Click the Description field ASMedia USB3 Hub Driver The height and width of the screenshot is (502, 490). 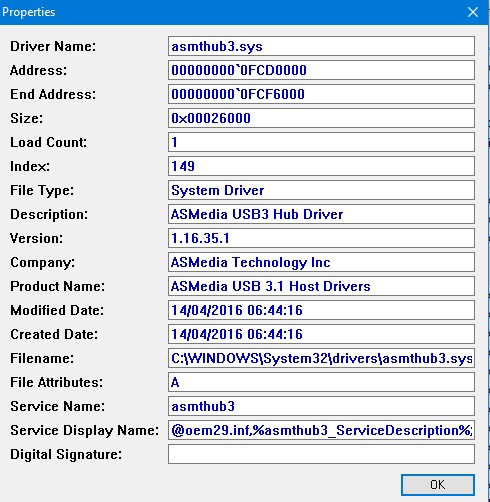tap(321, 214)
